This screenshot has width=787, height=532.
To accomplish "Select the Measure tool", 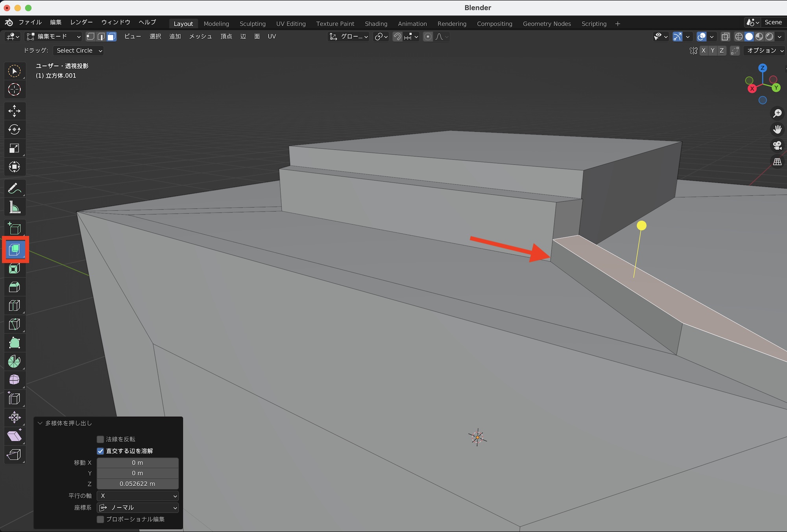I will 15,207.
